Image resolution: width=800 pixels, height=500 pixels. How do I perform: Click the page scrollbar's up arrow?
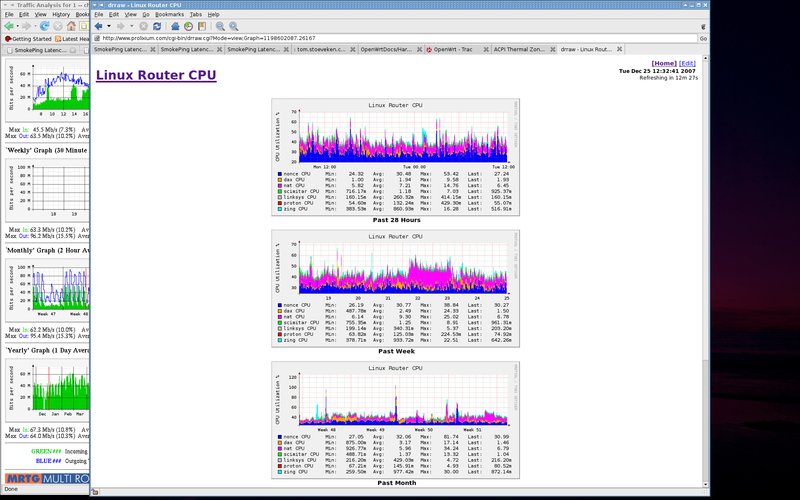click(x=706, y=58)
